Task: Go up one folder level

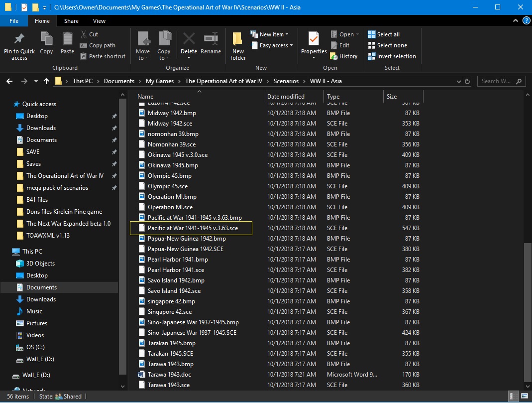Action: 46,81
